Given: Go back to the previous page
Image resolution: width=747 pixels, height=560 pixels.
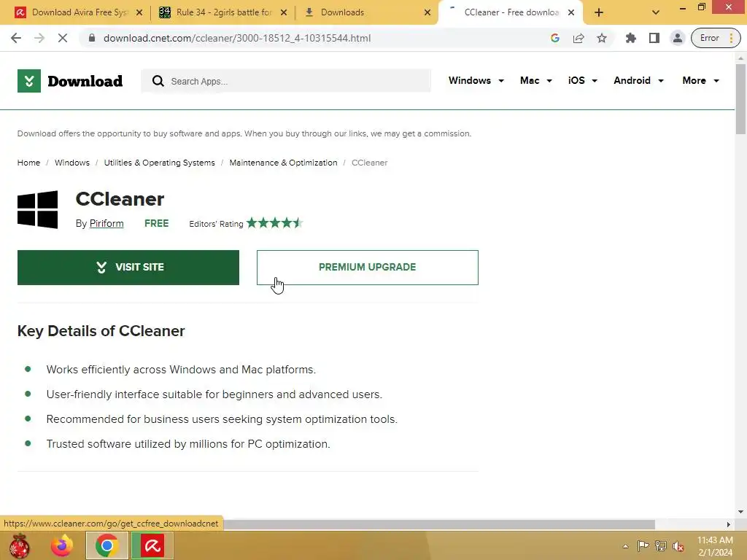Looking at the screenshot, I should tap(16, 38).
